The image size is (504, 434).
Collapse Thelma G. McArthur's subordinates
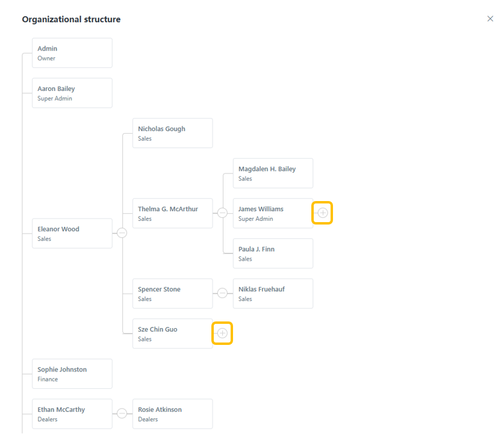pos(222,212)
